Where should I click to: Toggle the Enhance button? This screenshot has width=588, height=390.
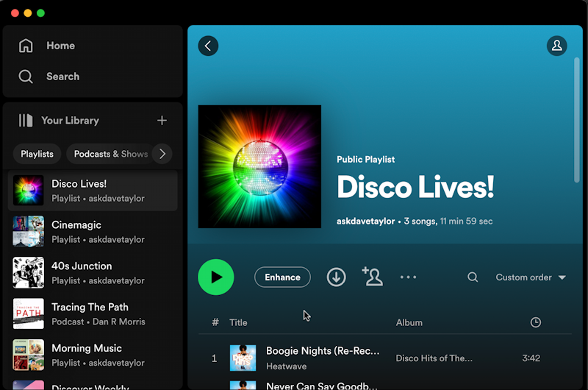282,277
